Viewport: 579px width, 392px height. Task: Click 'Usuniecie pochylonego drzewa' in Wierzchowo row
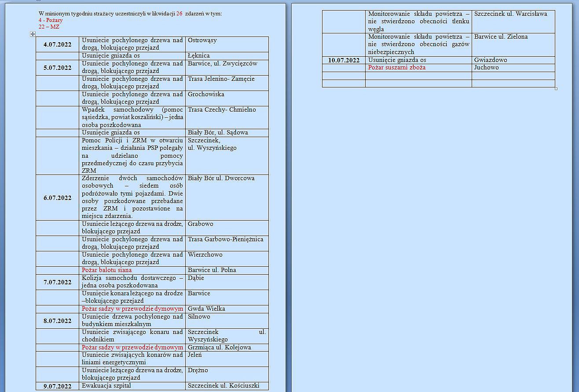[132, 259]
